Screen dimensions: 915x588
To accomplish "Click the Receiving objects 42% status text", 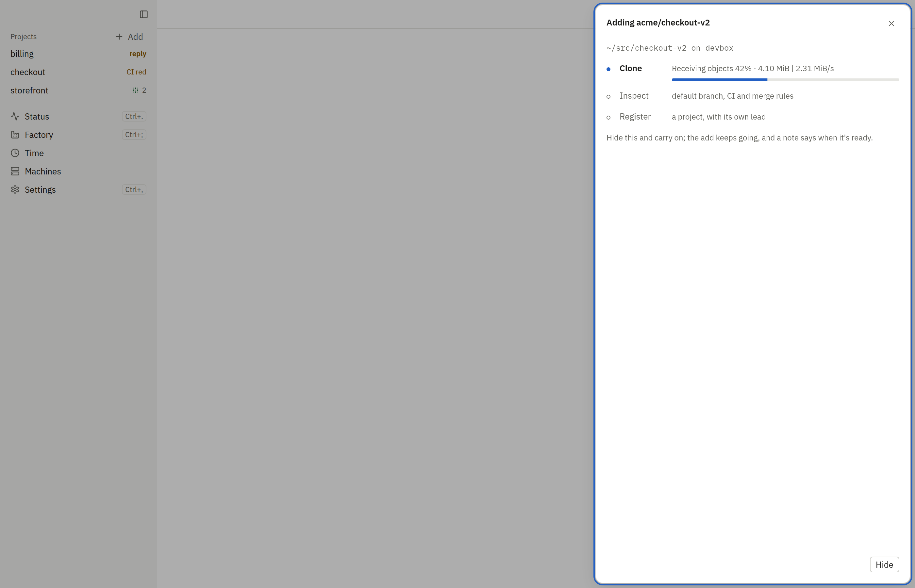I will [x=753, y=69].
